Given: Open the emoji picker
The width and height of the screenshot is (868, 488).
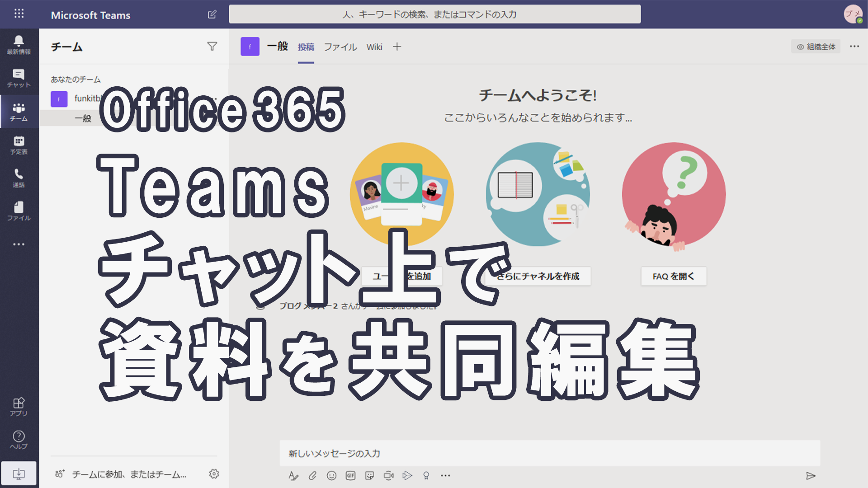Looking at the screenshot, I should 331,475.
